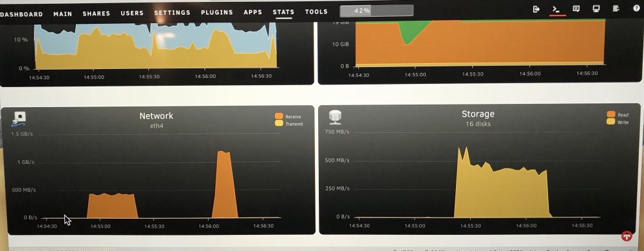Screen dimensions: 644x251
Task: Click the Storage chart's disk icon
Action: coord(336,117)
